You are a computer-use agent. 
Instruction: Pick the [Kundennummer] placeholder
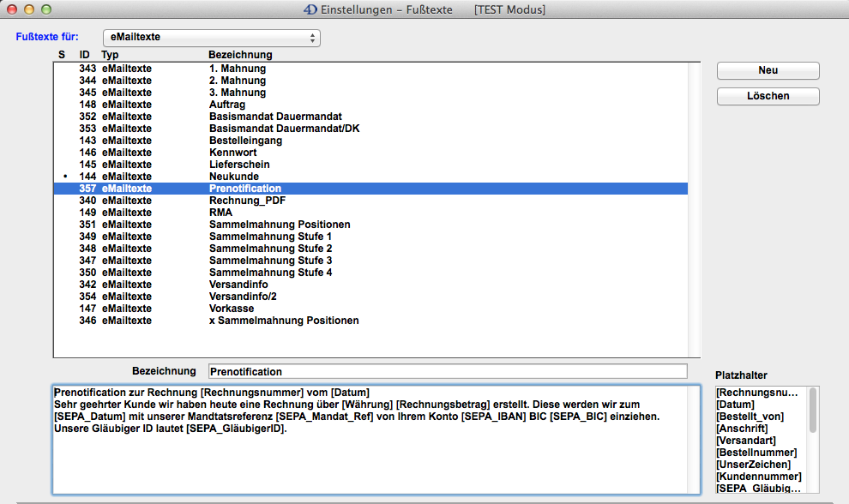tap(758, 477)
